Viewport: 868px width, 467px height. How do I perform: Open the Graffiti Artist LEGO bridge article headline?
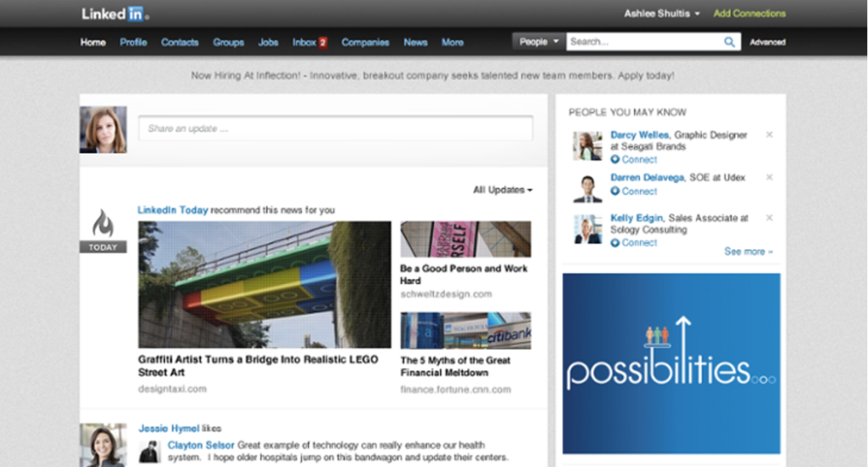click(258, 366)
